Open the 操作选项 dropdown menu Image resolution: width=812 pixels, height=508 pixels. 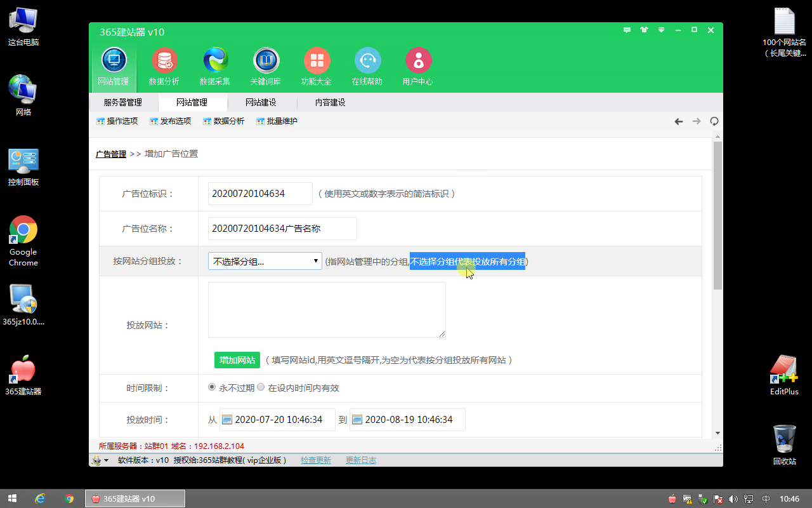pyautogui.click(x=117, y=121)
